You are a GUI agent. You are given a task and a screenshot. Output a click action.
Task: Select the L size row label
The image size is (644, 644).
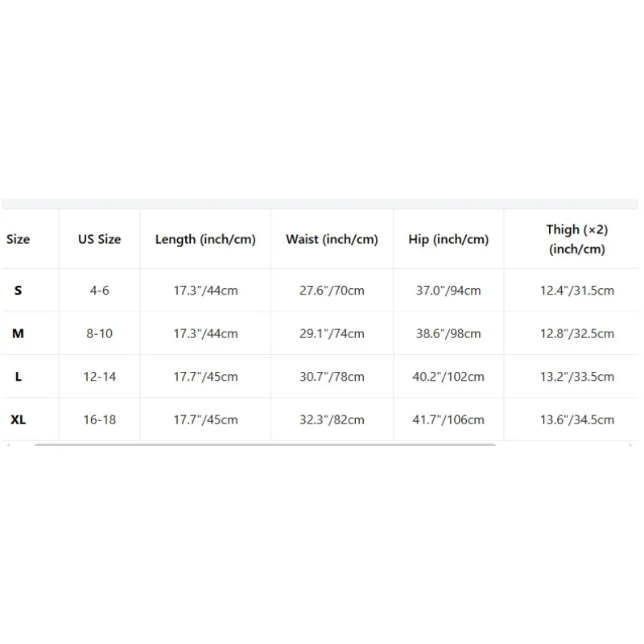18,377
